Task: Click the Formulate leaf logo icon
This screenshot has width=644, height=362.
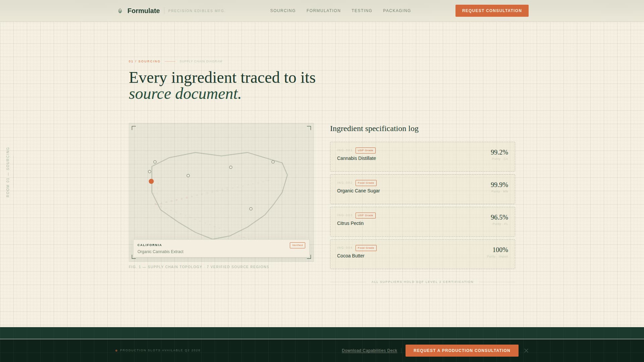Action: [120, 11]
